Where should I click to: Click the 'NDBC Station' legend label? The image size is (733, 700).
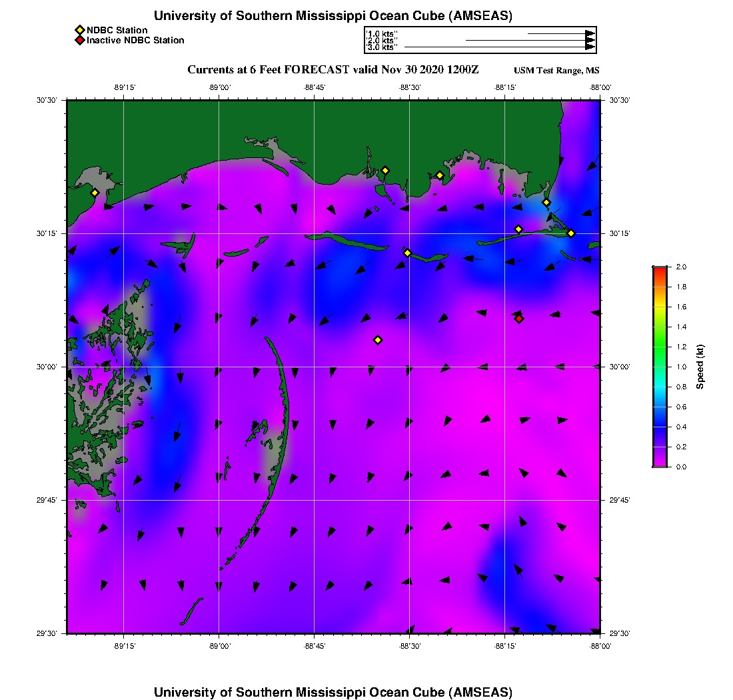click(117, 30)
